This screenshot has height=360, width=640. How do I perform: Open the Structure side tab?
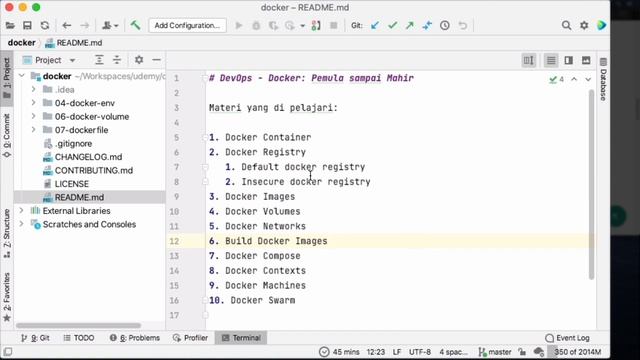click(x=7, y=233)
